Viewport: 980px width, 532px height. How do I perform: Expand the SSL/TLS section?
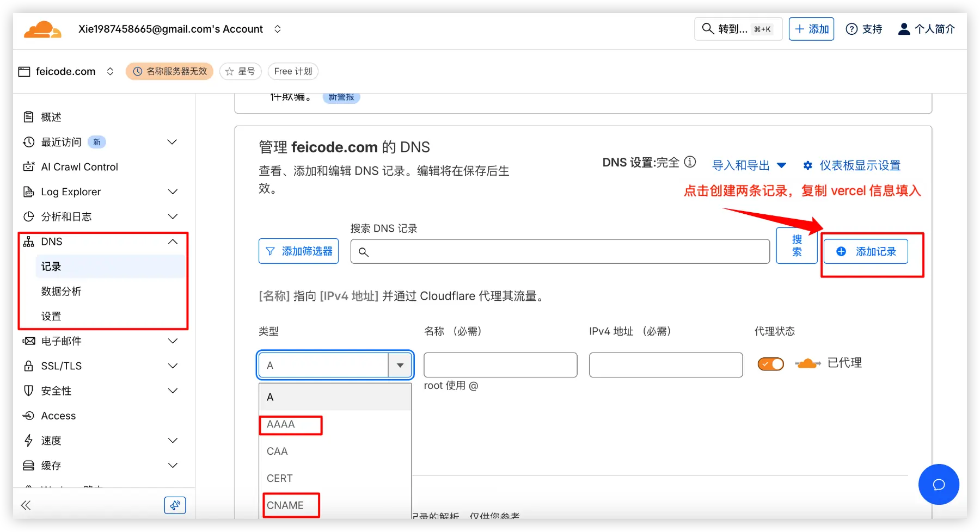tap(173, 366)
